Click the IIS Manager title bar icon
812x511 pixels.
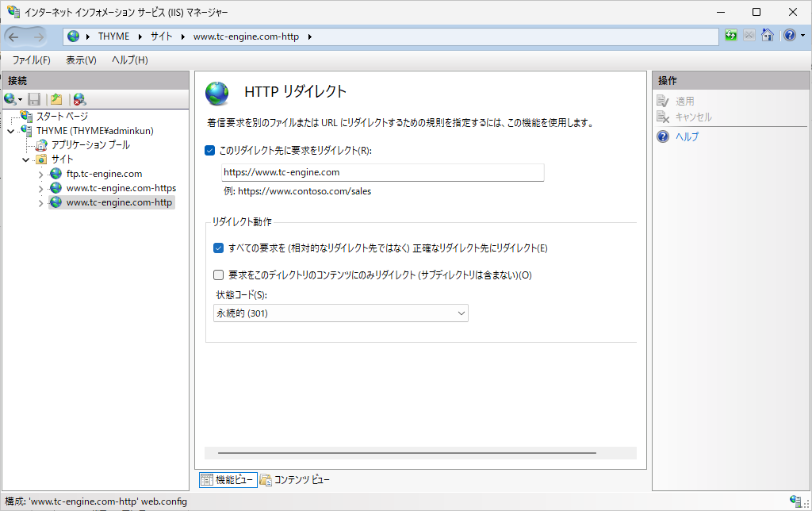coord(13,11)
